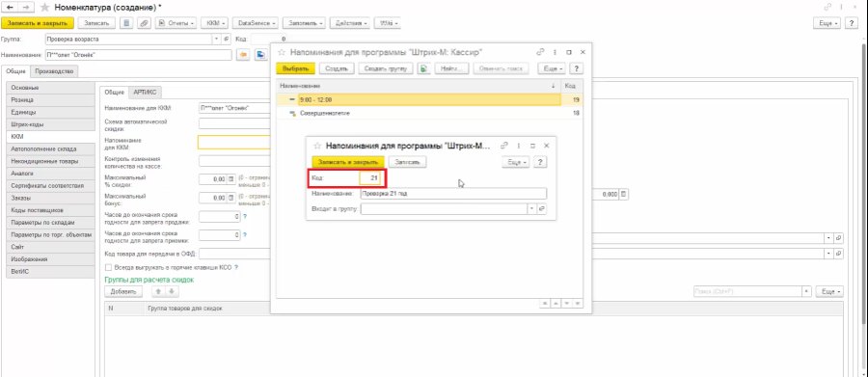Click the paperclip attachments icon in toolbar
Viewport: 868px width, 377px height.
click(x=144, y=23)
